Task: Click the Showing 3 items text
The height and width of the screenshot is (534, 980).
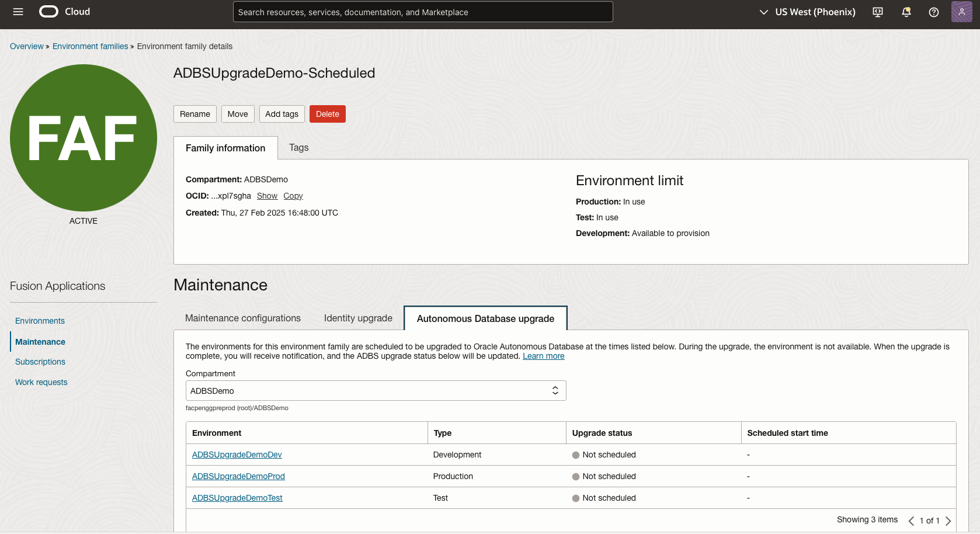Action: click(867, 519)
